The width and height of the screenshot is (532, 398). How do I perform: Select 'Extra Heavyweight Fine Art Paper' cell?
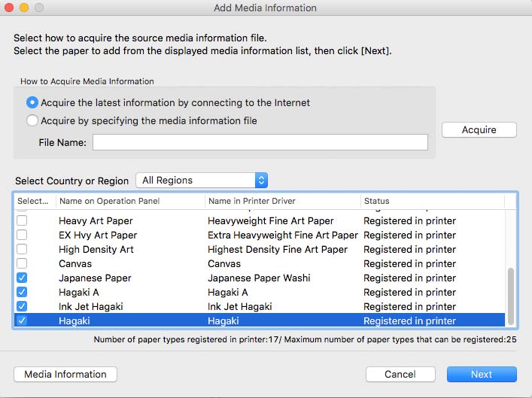[x=283, y=235]
